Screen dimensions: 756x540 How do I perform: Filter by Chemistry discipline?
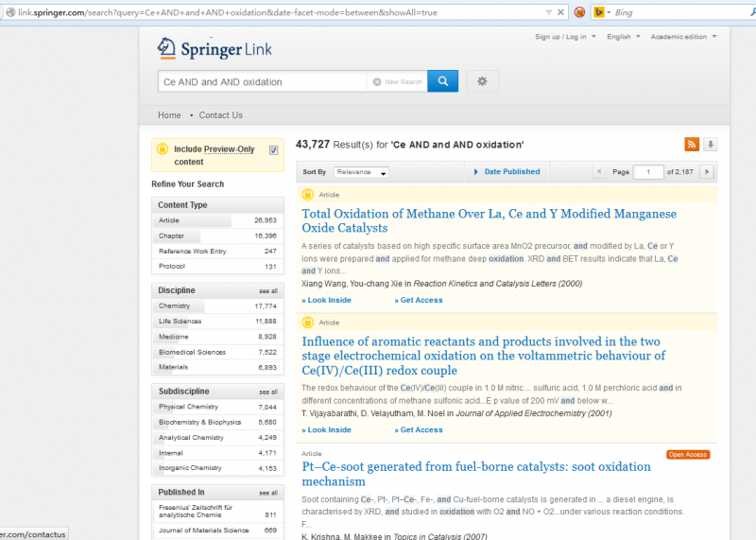click(x=217, y=306)
